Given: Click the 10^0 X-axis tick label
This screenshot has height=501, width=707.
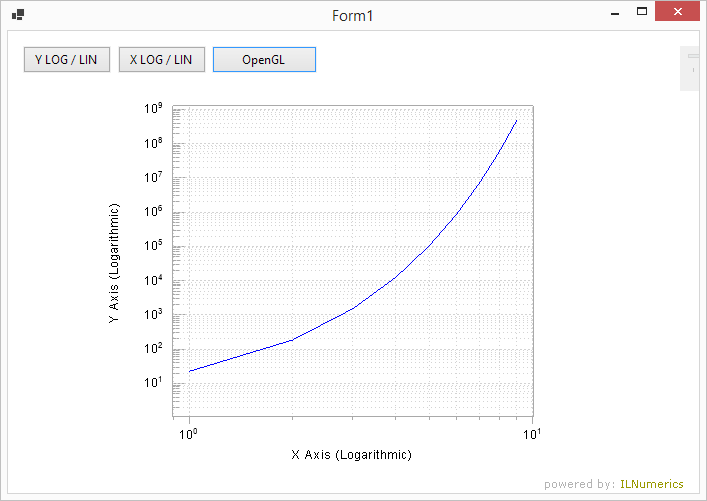Looking at the screenshot, I should (184, 432).
